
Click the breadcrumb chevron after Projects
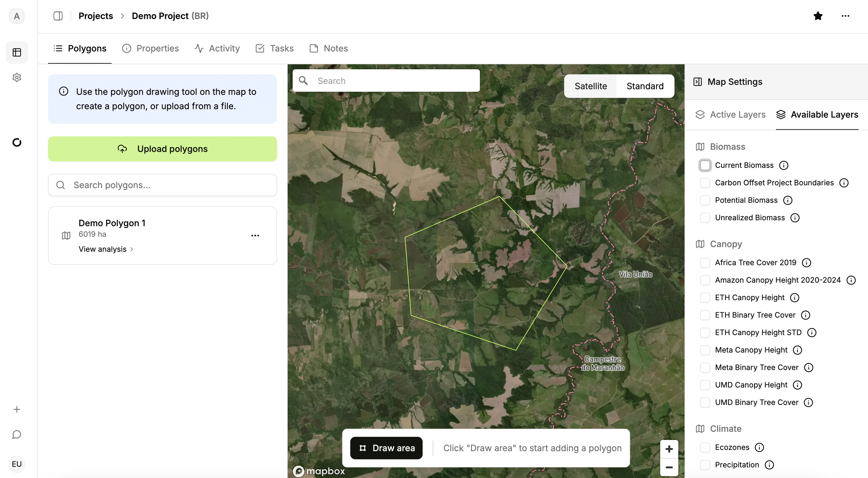pyautogui.click(x=123, y=16)
